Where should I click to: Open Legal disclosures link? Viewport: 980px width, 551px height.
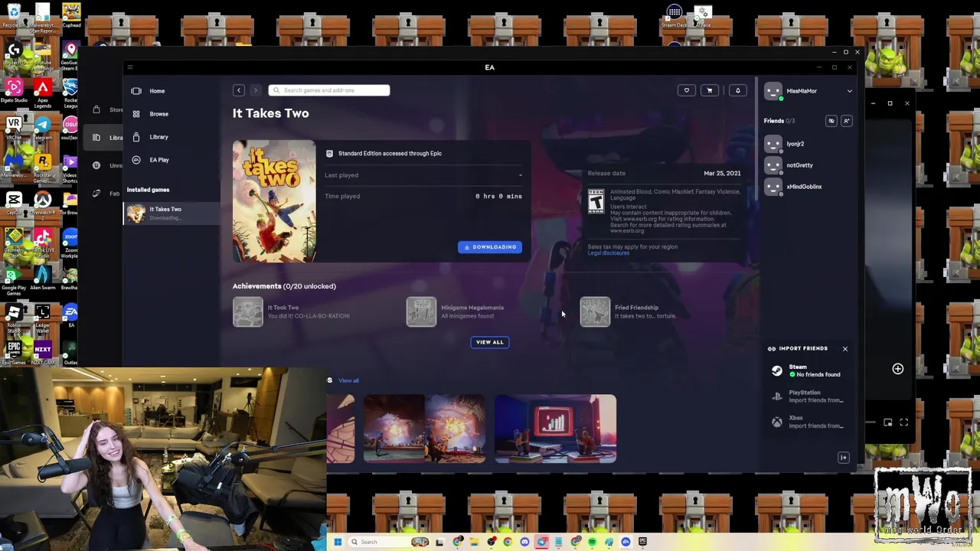point(609,253)
